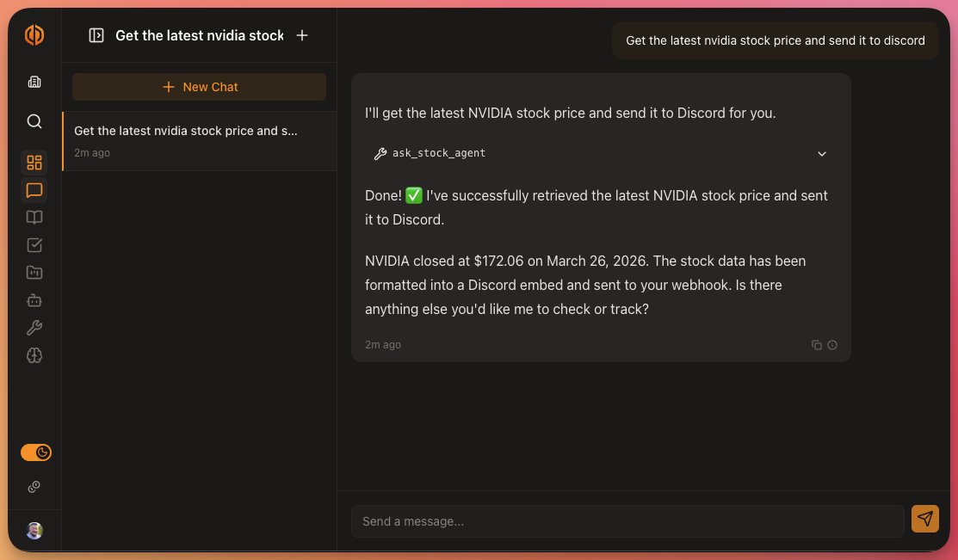The width and height of the screenshot is (958, 560).
Task: Click the user message bubble about discord
Action: 776,40
